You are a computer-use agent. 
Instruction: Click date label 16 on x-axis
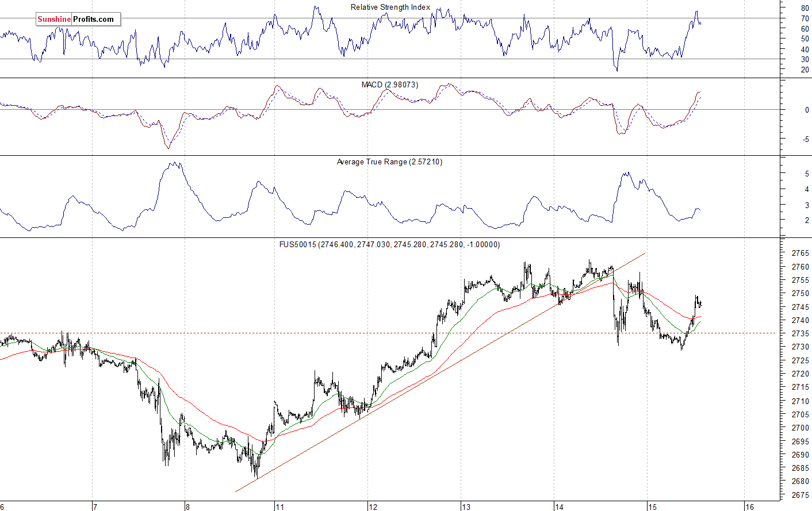point(749,506)
